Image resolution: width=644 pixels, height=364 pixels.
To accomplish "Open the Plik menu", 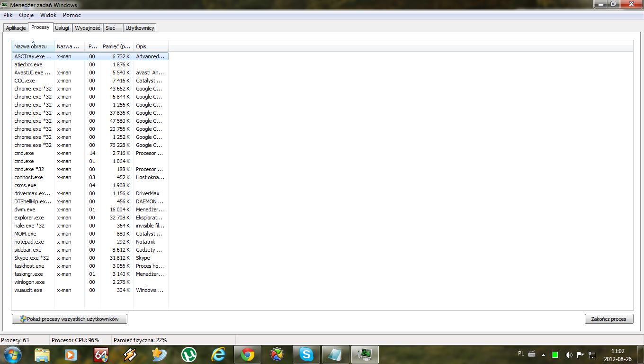I will click(x=8, y=15).
